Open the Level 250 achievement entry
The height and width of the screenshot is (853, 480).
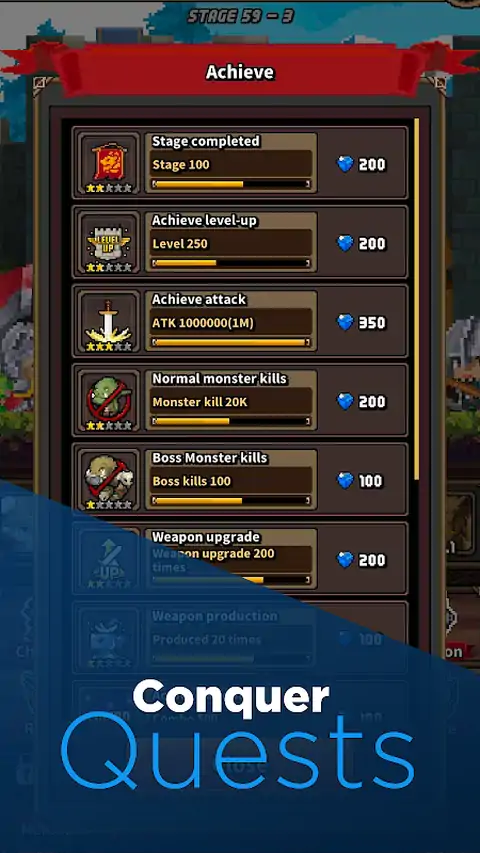coord(240,242)
